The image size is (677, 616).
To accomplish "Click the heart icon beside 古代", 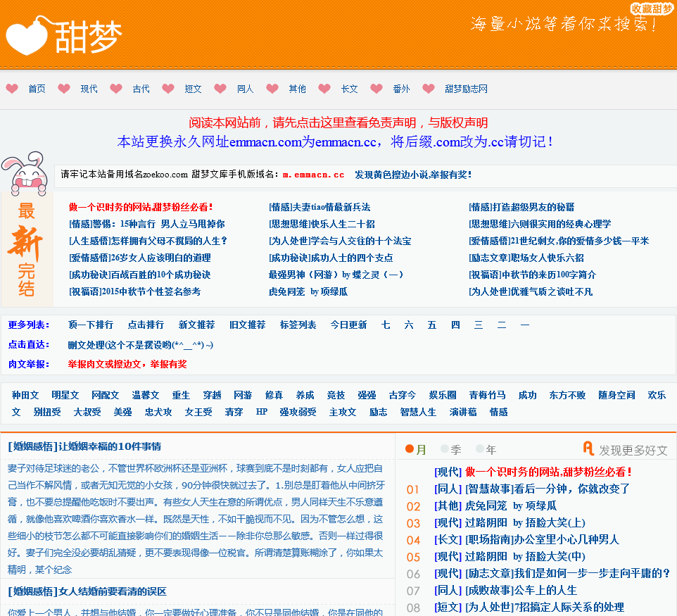I will (116, 89).
